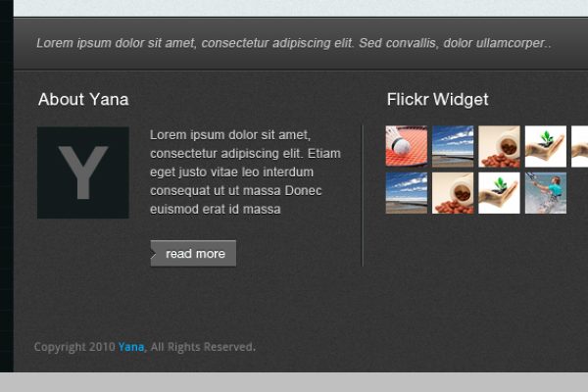Click the large Y avatar image
Viewport: 588px width, 392px height.
click(x=83, y=172)
